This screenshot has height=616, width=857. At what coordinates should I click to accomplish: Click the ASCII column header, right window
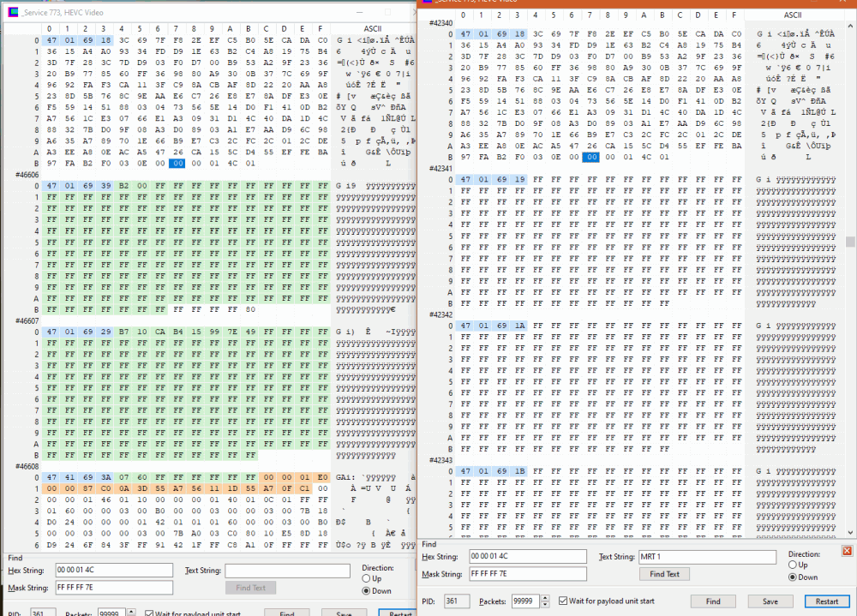tap(793, 15)
